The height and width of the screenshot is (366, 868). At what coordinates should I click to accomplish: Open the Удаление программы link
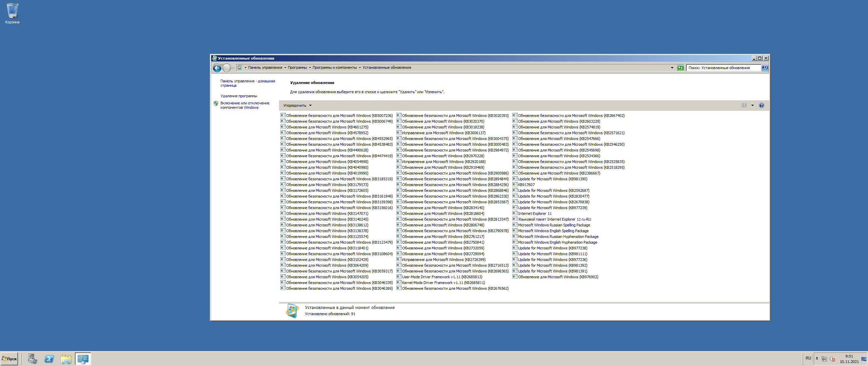pyautogui.click(x=239, y=96)
